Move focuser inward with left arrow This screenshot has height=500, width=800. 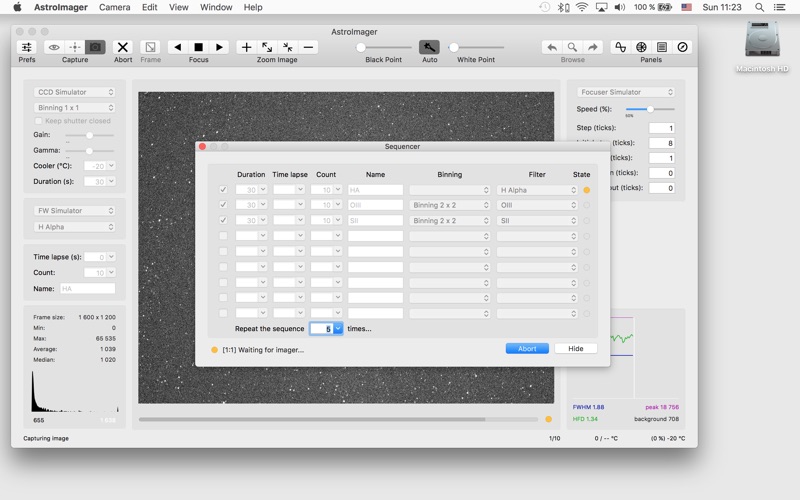click(x=178, y=47)
